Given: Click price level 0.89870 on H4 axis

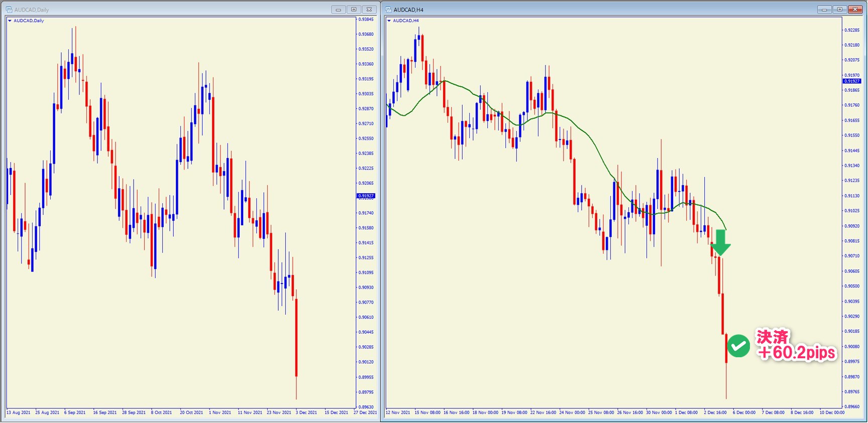Looking at the screenshot, I should pyautogui.click(x=852, y=376).
